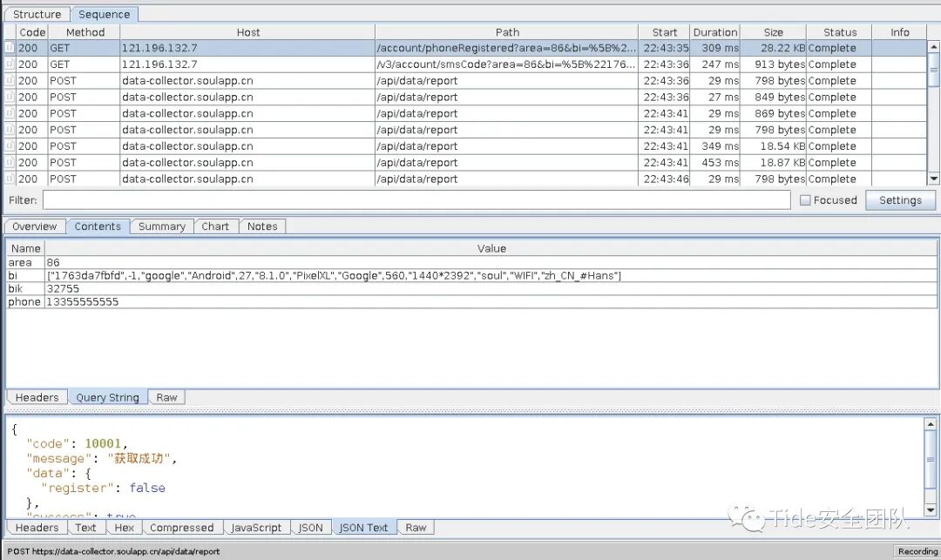This screenshot has height=560, width=941.
Task: Click the Value column header in Contents
Action: (x=491, y=248)
